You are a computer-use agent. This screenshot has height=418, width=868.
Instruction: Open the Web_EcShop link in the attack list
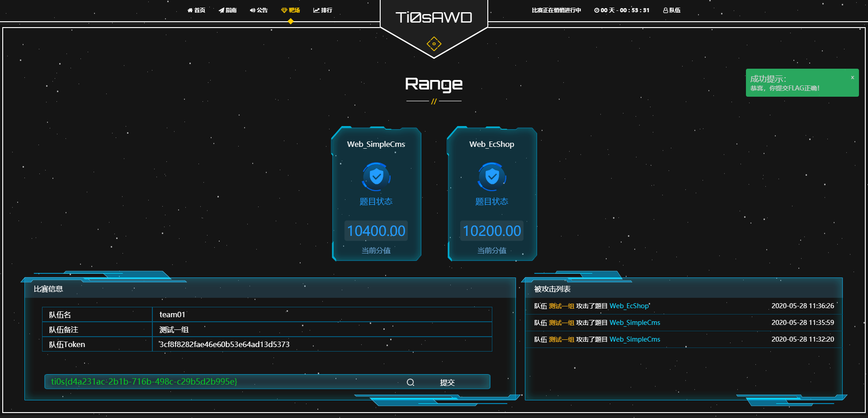[628, 306]
